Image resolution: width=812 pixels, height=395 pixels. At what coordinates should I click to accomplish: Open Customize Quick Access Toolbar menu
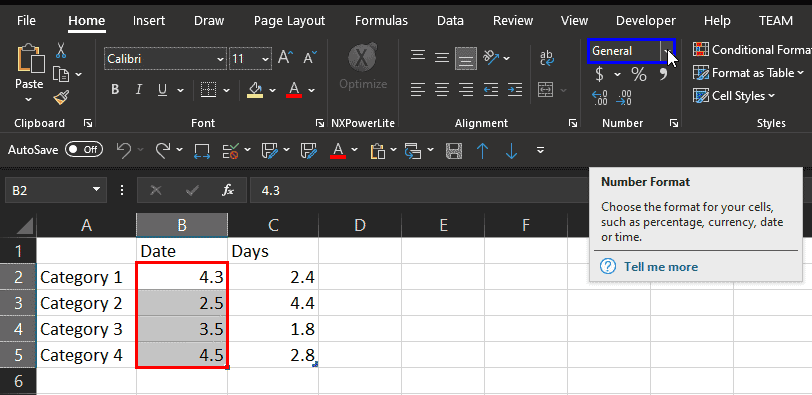coord(540,150)
